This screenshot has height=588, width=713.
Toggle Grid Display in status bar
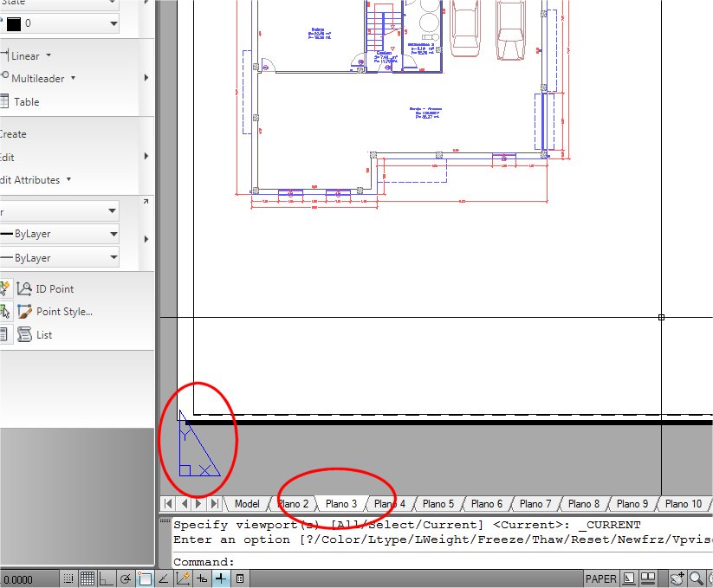(88, 578)
